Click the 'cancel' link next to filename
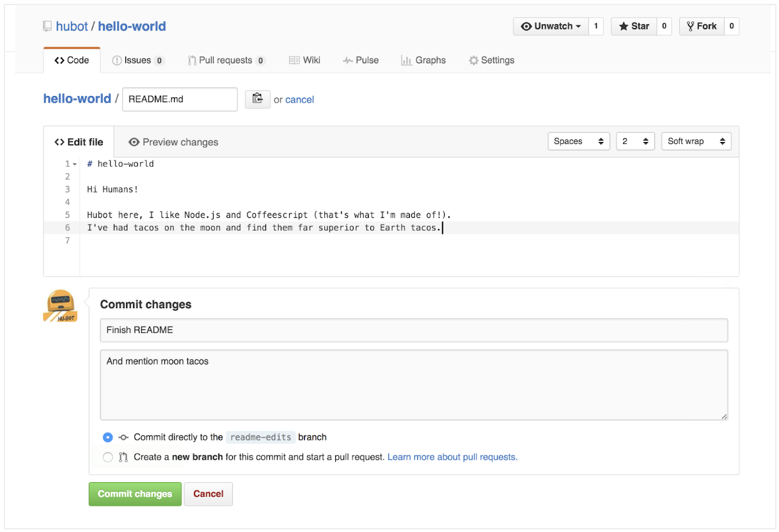The width and height of the screenshot is (779, 532). click(299, 100)
